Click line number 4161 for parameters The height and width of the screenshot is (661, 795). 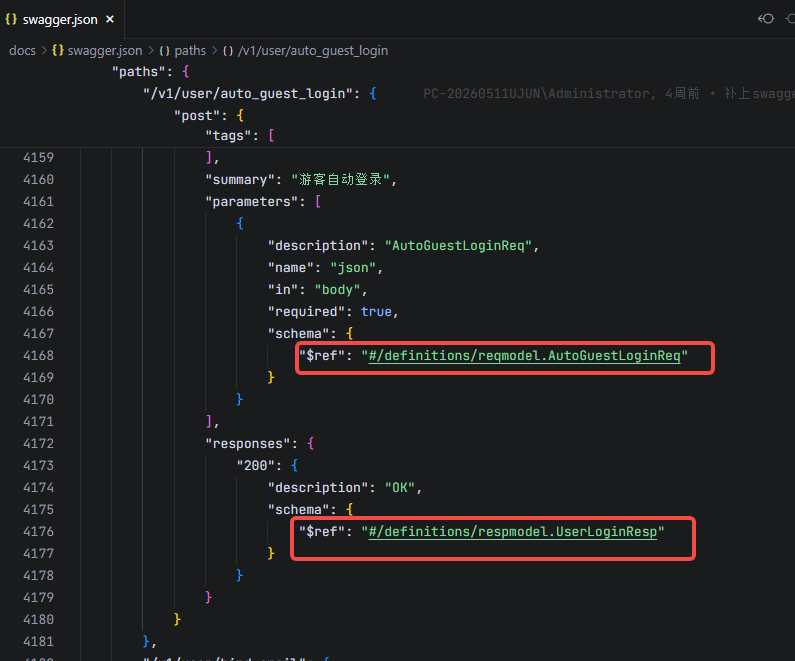click(39, 202)
